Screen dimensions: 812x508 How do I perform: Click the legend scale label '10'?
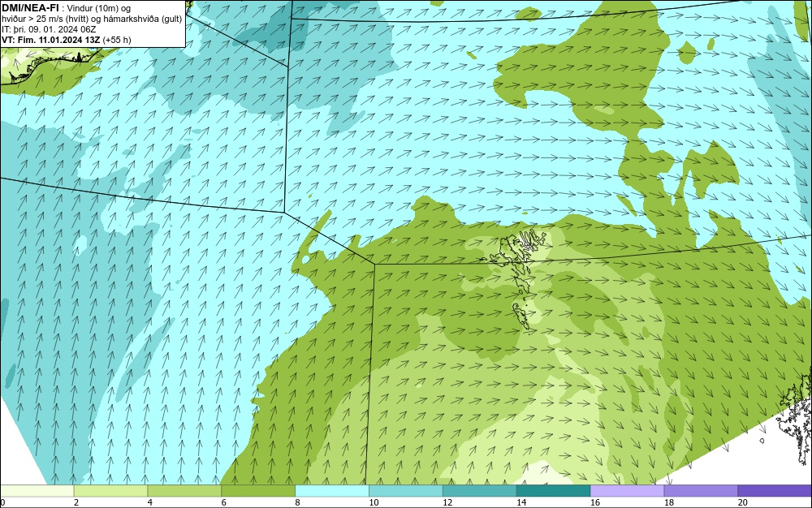pos(374,502)
